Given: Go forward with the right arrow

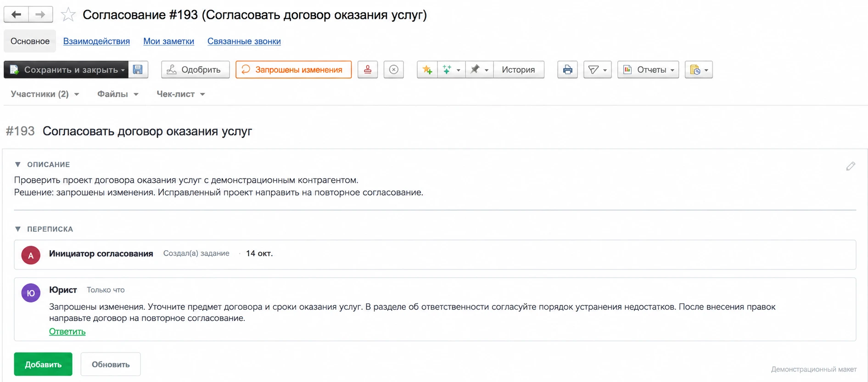Looking at the screenshot, I should [x=40, y=15].
